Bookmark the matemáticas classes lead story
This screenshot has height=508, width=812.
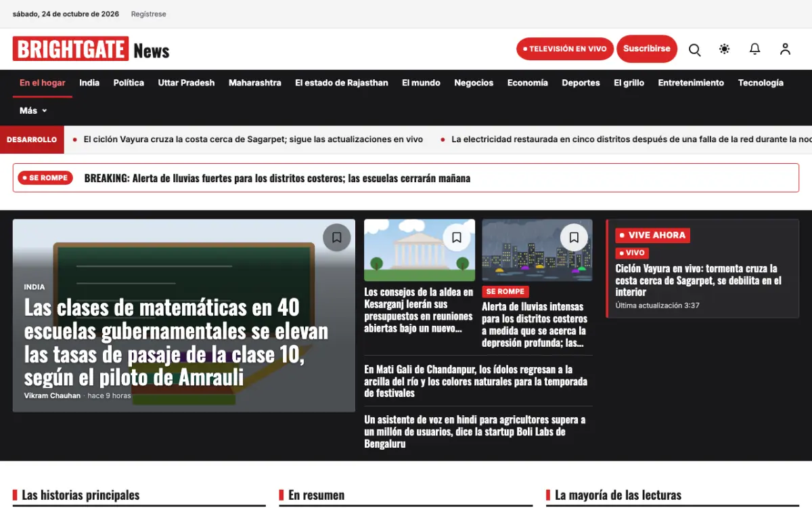point(337,238)
